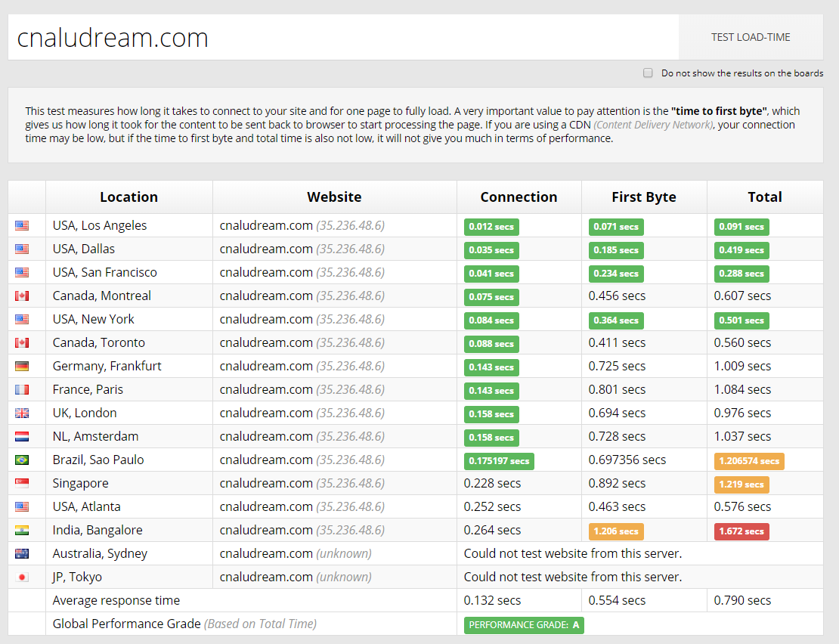Click the 0.234 secs first byte badge
This screenshot has width=839, height=644.
coord(616,274)
